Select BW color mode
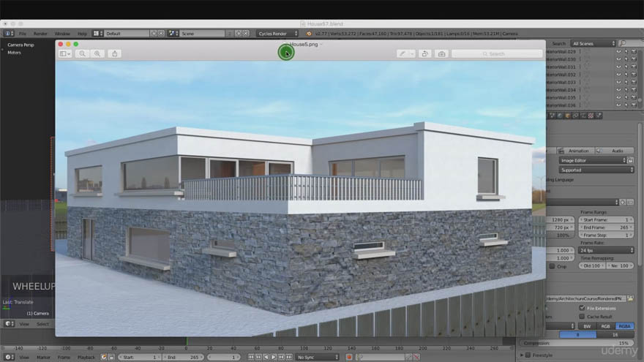Viewport: 644px width, 362px height. [x=588, y=326]
